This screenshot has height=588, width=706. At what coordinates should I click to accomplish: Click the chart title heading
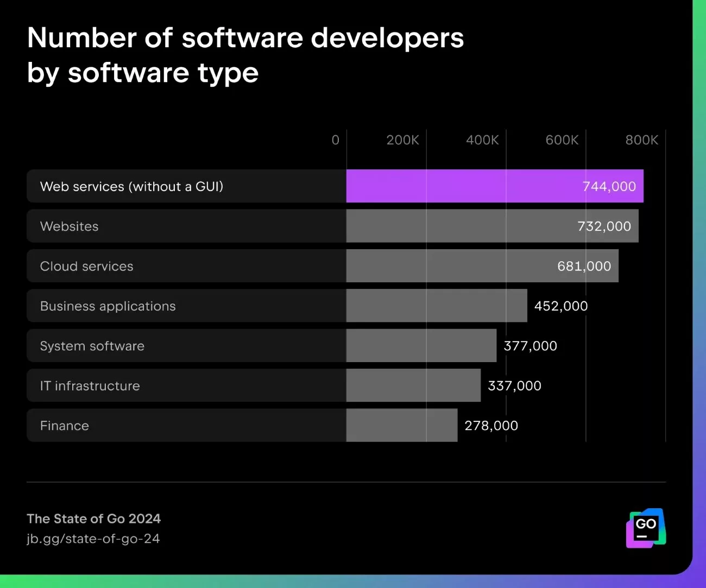245,55
